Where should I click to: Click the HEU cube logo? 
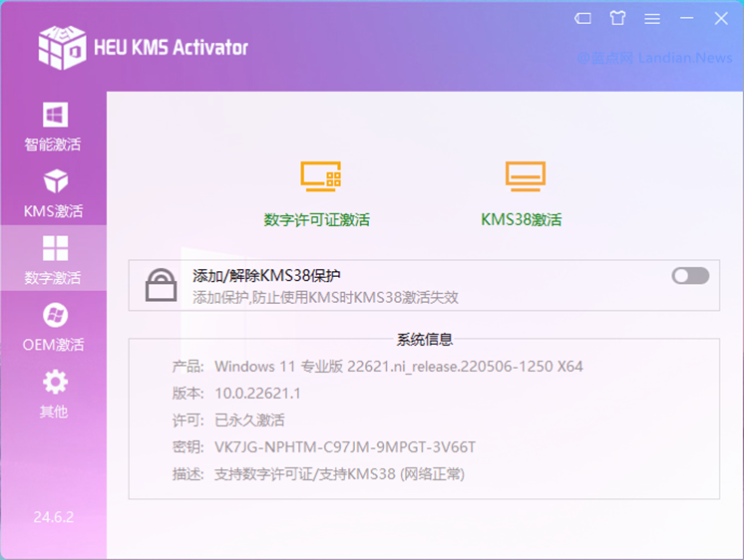pos(62,48)
